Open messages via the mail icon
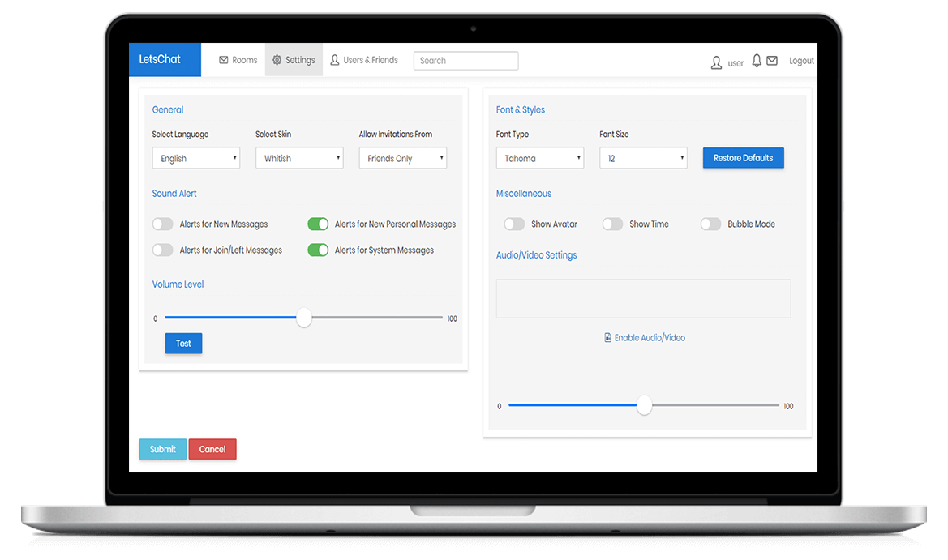This screenshot has width=948, height=560. pos(772,61)
